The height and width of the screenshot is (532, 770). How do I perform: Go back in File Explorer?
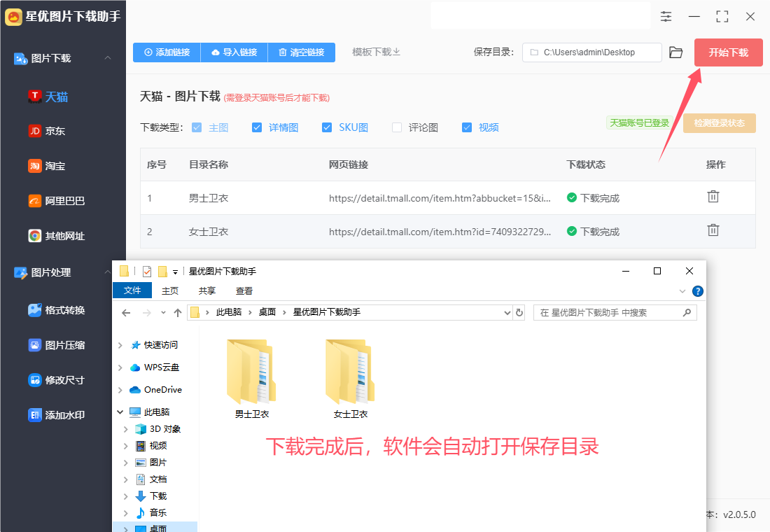coord(126,312)
